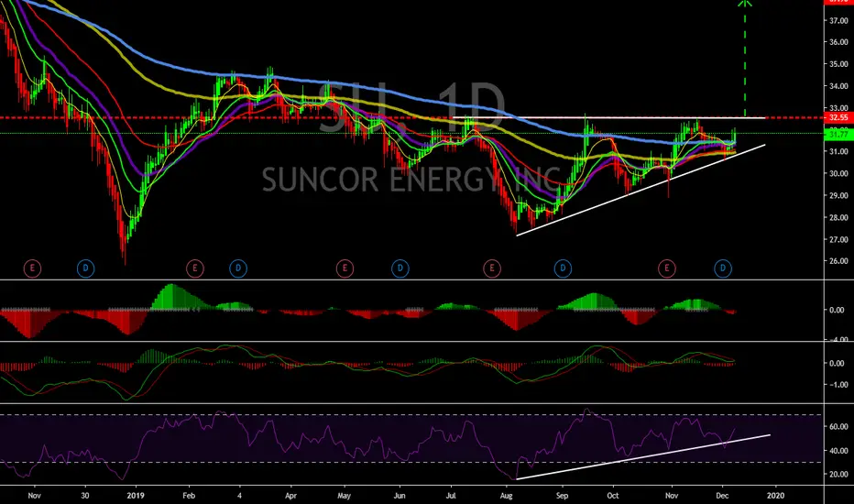Click the 29.00 price axis value

[838, 195]
